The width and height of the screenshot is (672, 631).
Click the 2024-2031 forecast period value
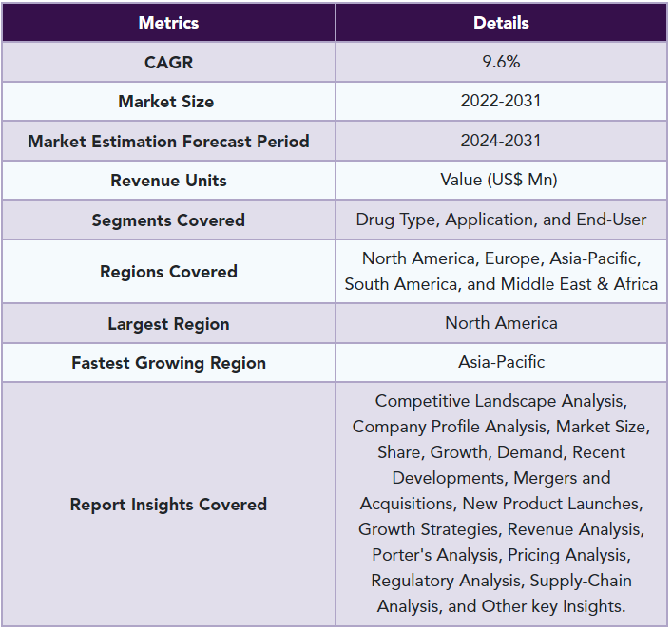pyautogui.click(x=501, y=141)
